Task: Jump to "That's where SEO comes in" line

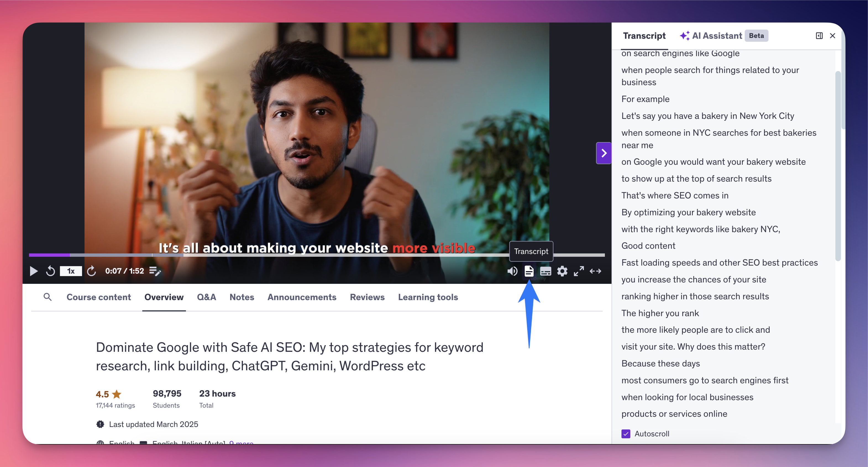Action: pos(675,195)
